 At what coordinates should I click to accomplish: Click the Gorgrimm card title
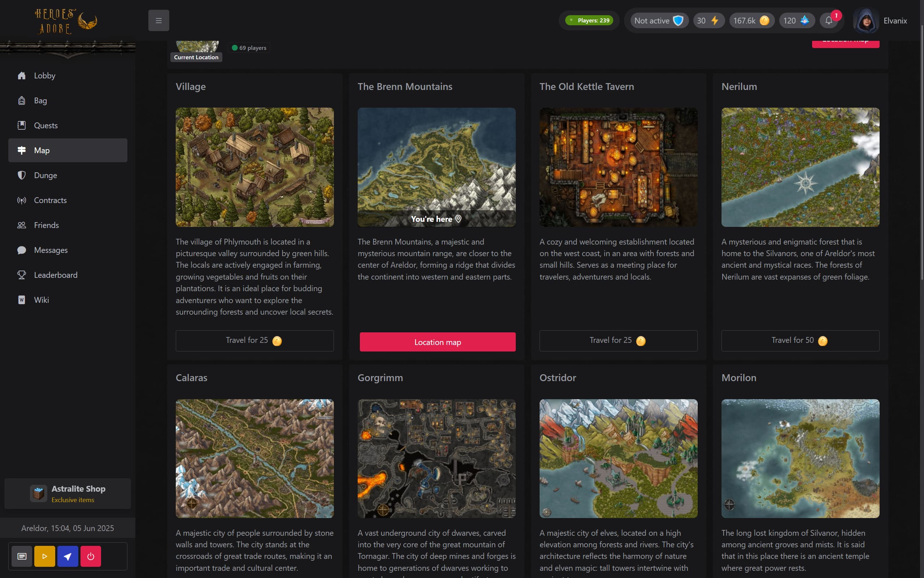[380, 378]
